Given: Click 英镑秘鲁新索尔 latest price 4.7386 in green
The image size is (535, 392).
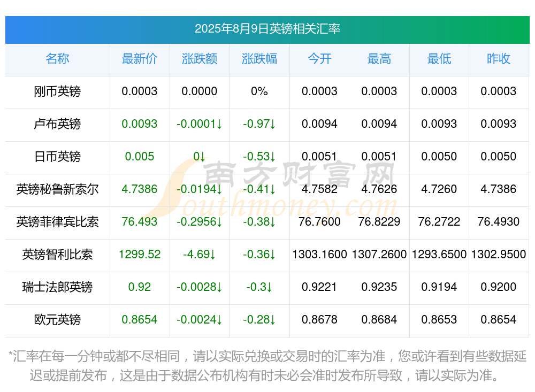Looking at the screenshot, I should pos(140,189).
